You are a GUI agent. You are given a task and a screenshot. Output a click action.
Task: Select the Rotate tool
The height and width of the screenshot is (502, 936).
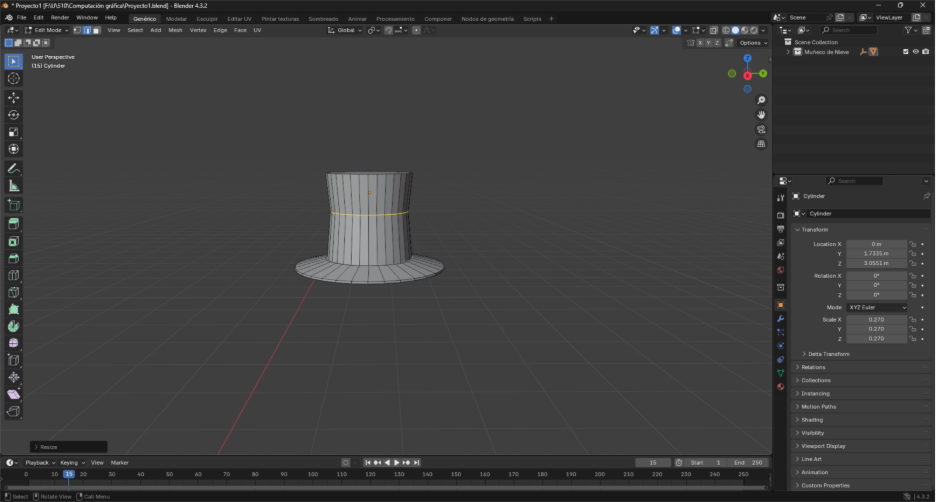point(14,115)
